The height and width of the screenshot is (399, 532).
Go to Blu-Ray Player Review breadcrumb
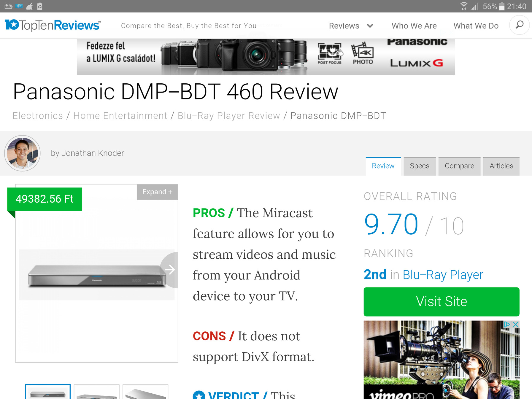coord(229,116)
